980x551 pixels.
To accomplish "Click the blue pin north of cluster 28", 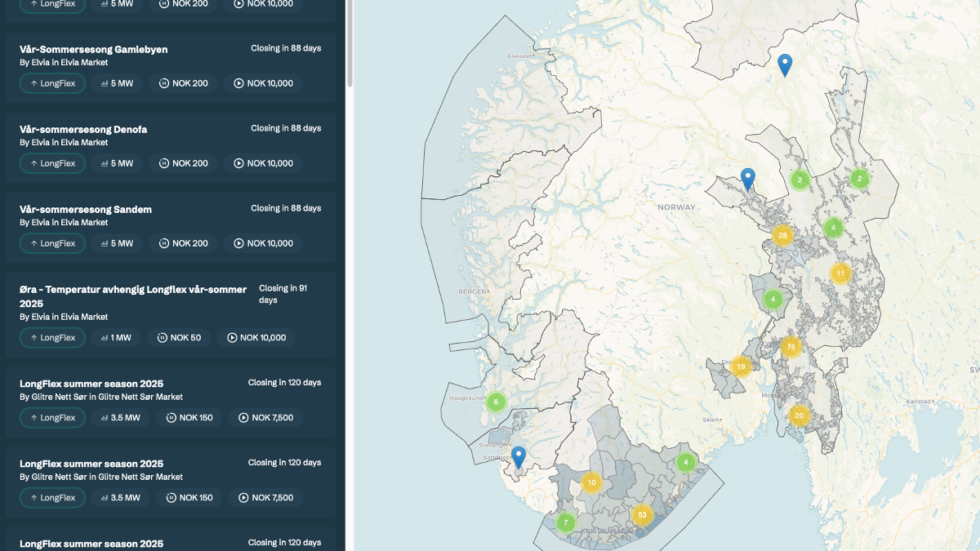I will [747, 178].
